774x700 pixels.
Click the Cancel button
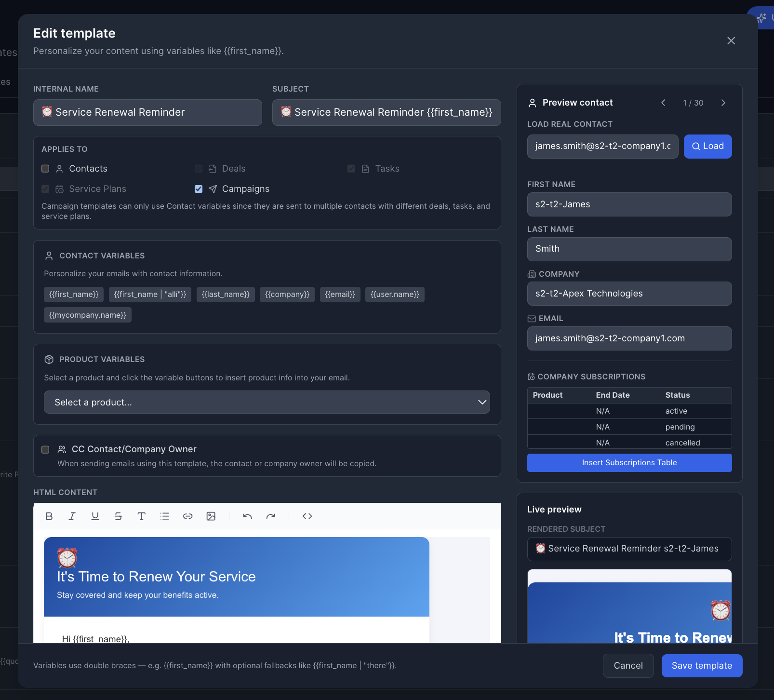click(x=628, y=666)
